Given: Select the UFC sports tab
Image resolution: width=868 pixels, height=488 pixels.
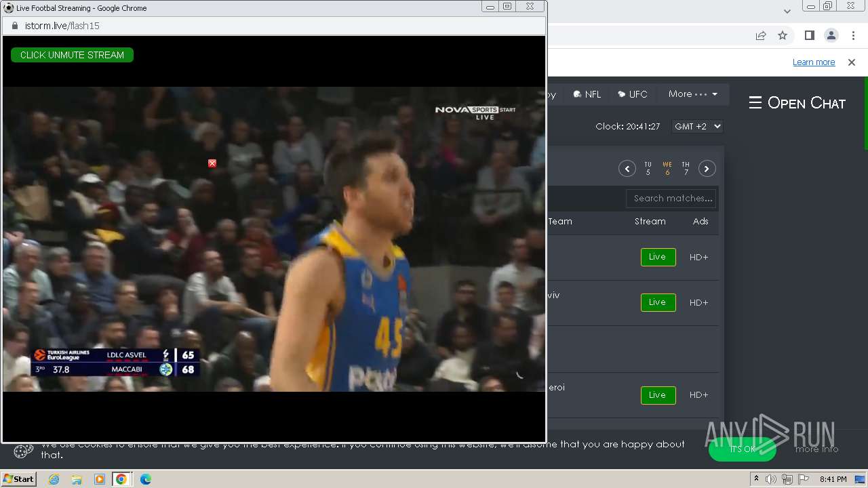Looking at the screenshot, I should click(633, 94).
